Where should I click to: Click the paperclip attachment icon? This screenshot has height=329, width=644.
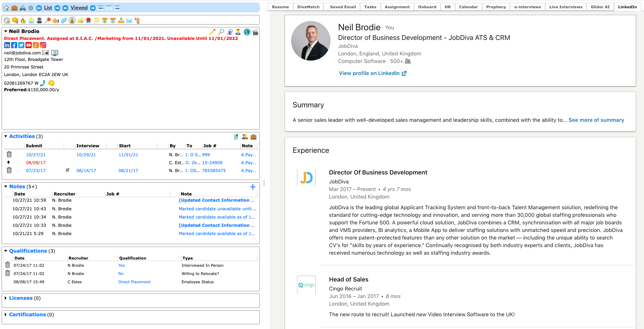[64, 21]
